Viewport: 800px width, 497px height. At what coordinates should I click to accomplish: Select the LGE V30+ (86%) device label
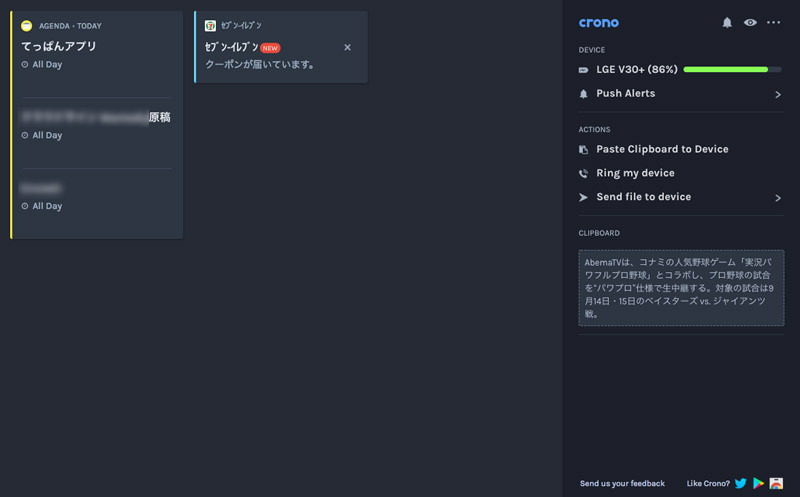tap(637, 69)
